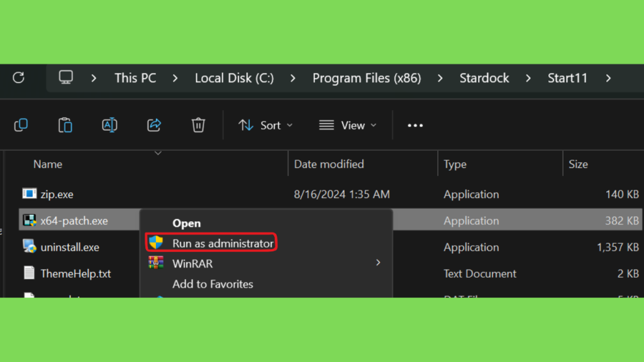Viewport: 644px width, 362px height.
Task: Select the zip.exe file name
Action: point(57,195)
